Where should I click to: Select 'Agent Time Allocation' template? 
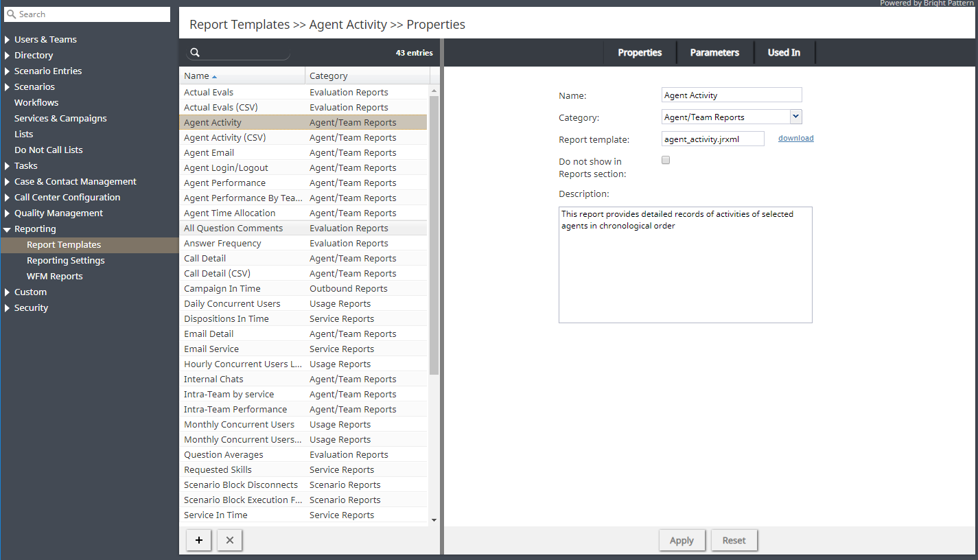pos(303,213)
